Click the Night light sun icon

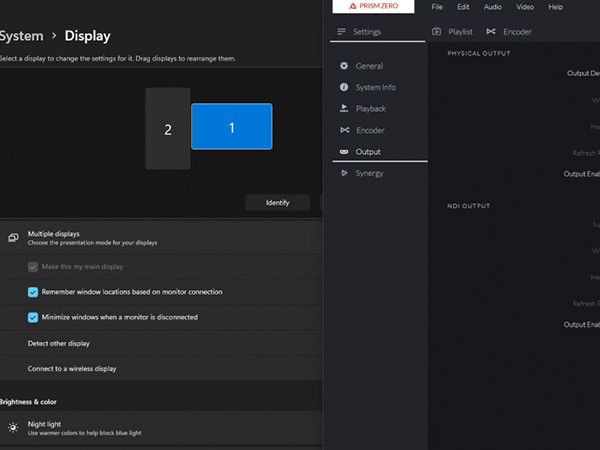pyautogui.click(x=13, y=428)
